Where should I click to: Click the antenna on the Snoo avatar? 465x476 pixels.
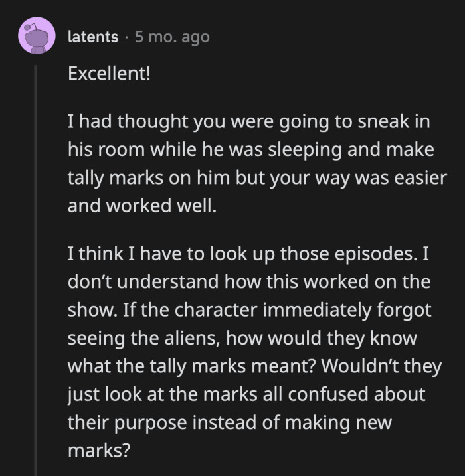coord(29,28)
